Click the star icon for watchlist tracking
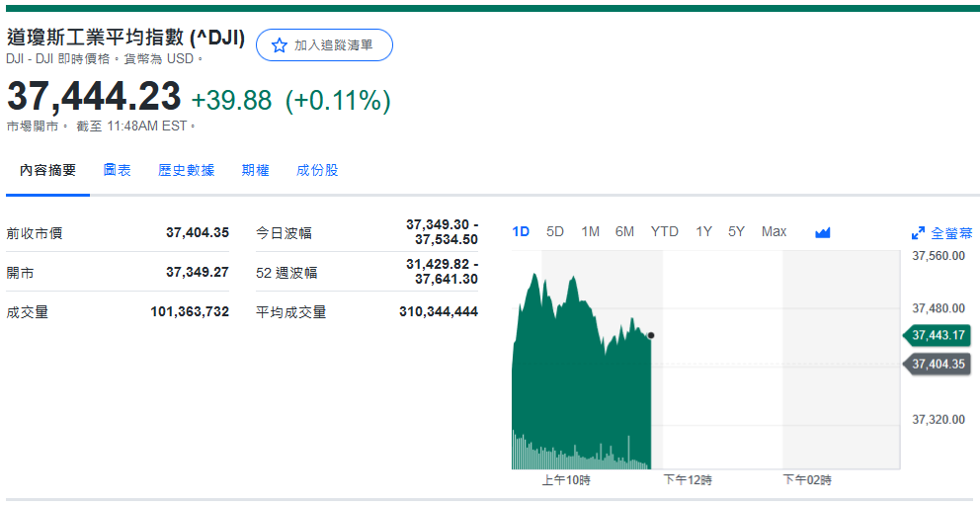 pyautogui.click(x=279, y=45)
